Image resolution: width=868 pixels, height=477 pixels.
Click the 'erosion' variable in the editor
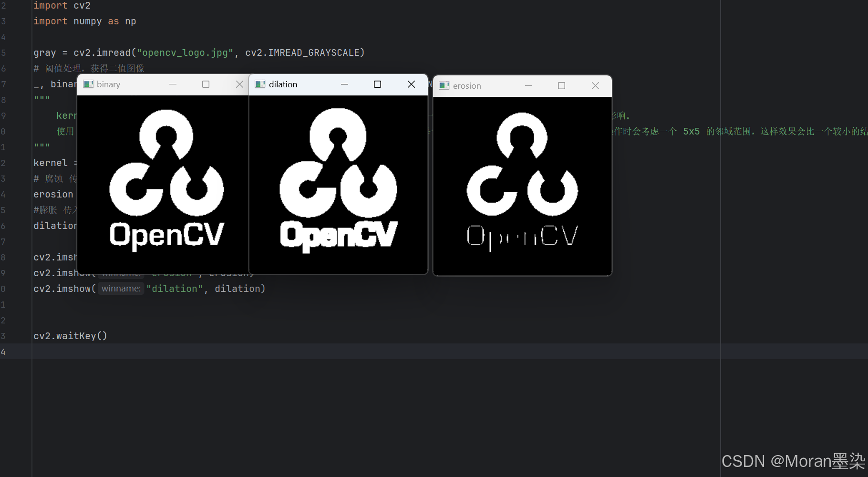point(53,194)
